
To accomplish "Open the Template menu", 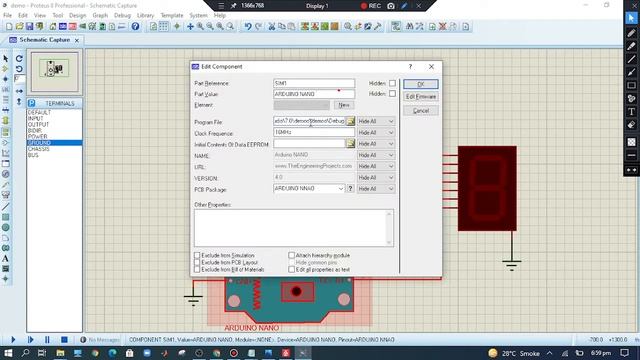I will pos(172,15).
